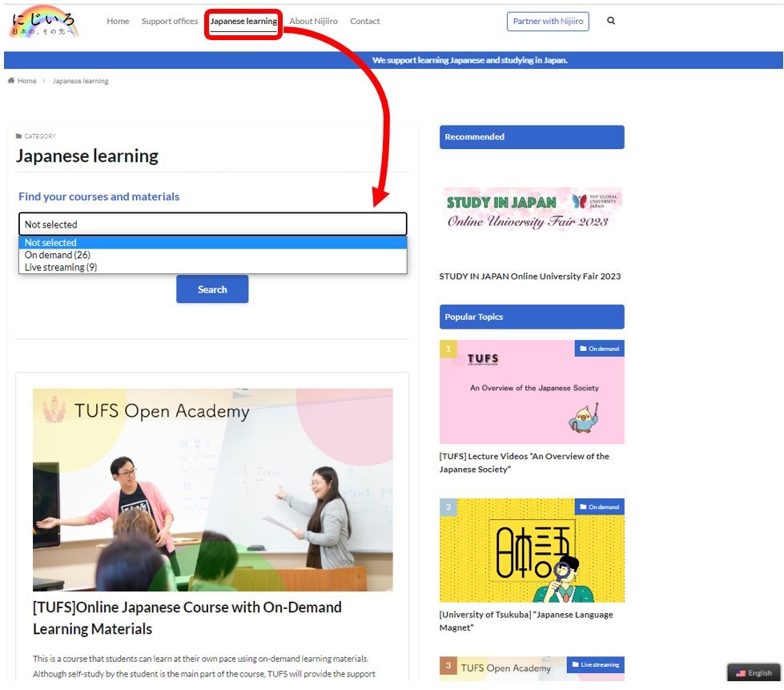Open Support offices menu item
The width and height of the screenshot is (784, 690).
click(x=170, y=21)
